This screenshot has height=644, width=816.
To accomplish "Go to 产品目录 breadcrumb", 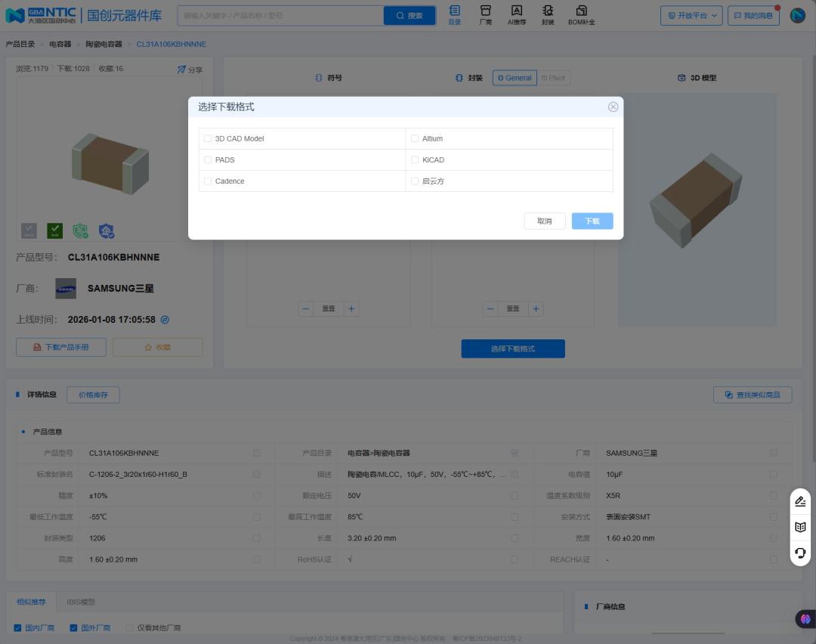I will tap(20, 45).
